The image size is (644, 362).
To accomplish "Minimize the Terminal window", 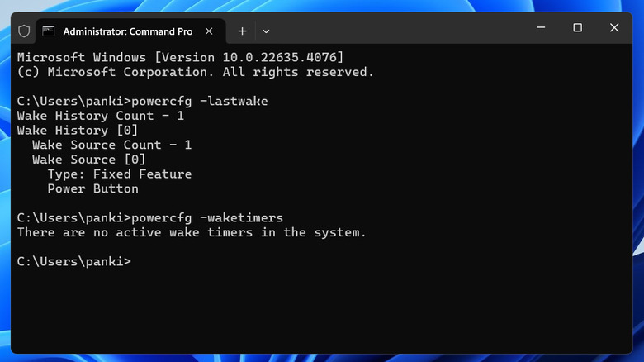I will coord(541,27).
